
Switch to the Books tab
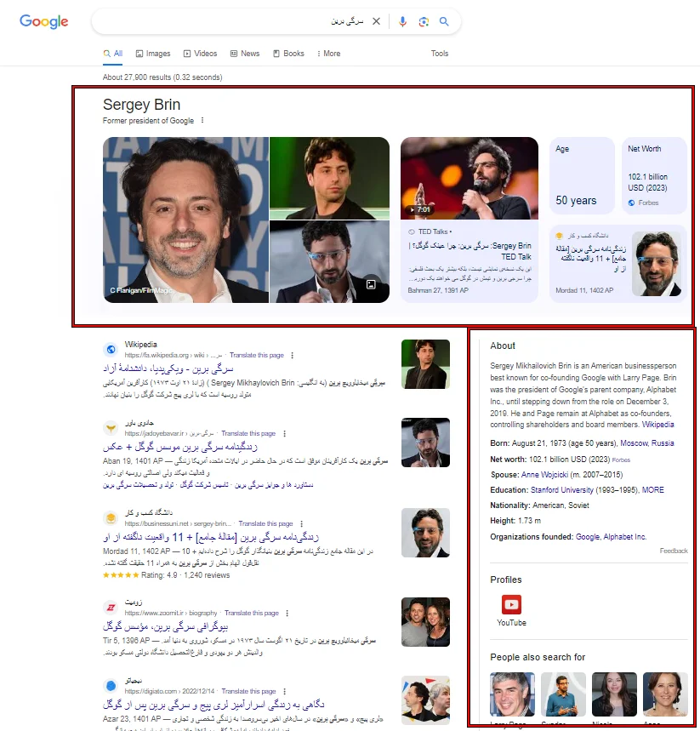coord(288,54)
